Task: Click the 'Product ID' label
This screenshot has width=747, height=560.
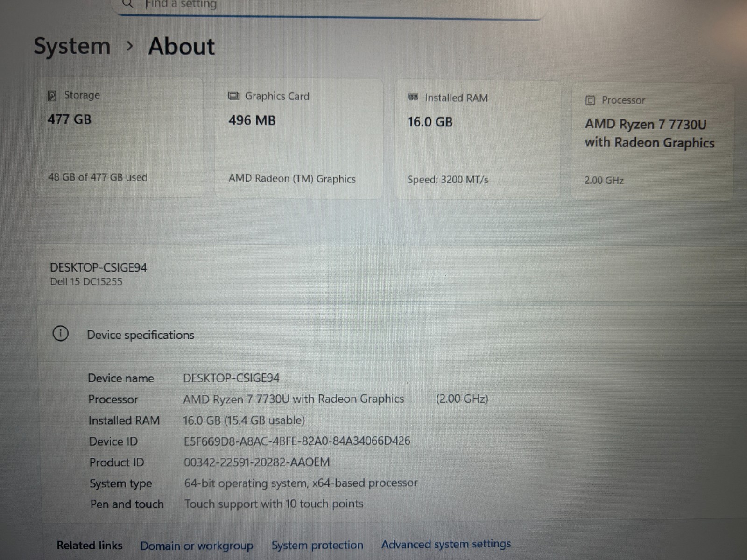Action: [117, 462]
